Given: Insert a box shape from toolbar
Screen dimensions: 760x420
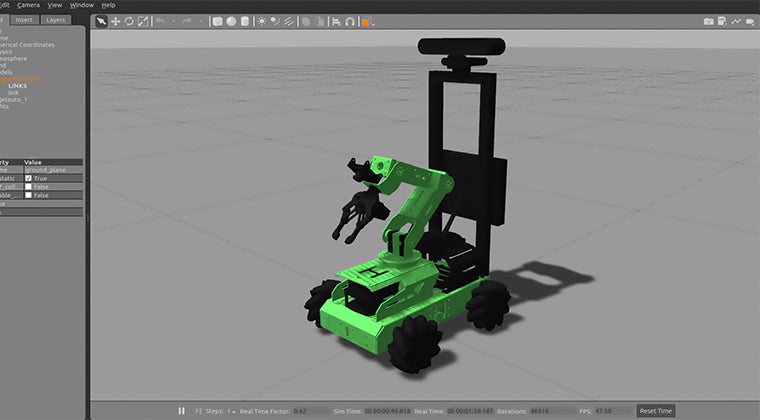Looking at the screenshot, I should pyautogui.click(x=218, y=21).
